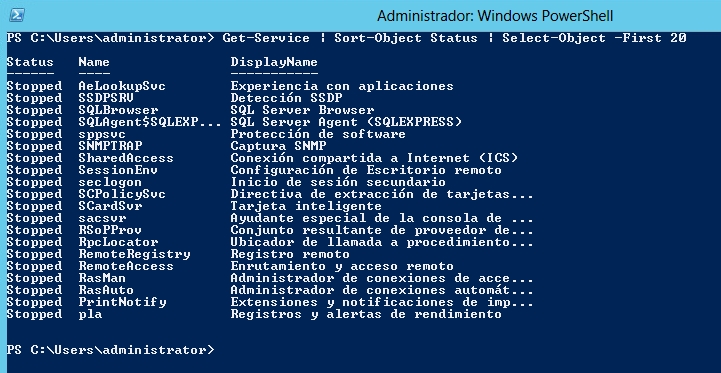The height and width of the screenshot is (373, 721).
Task: Select the sppsvc service entry
Action: (x=206, y=134)
